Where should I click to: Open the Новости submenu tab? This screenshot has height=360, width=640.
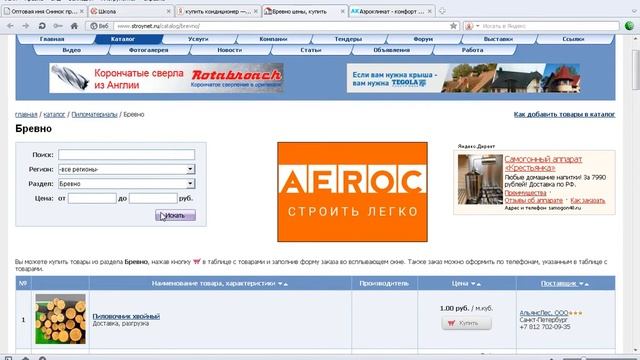[229, 50]
